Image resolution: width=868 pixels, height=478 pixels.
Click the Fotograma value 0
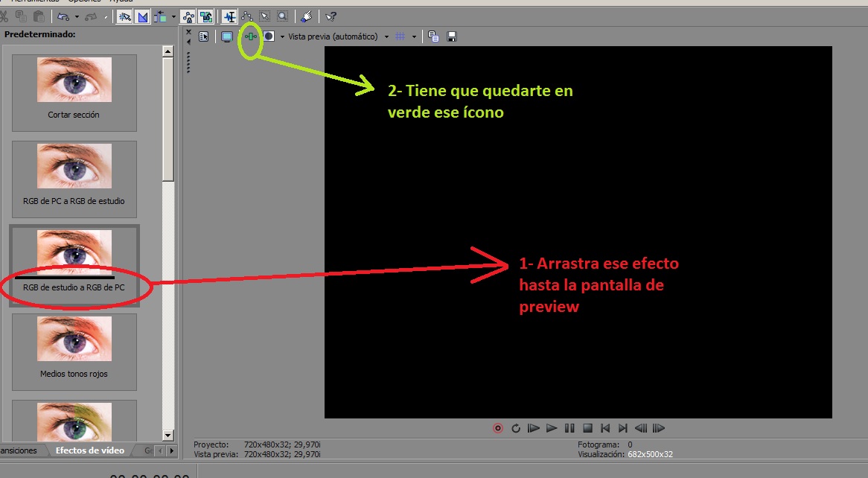[x=630, y=444]
